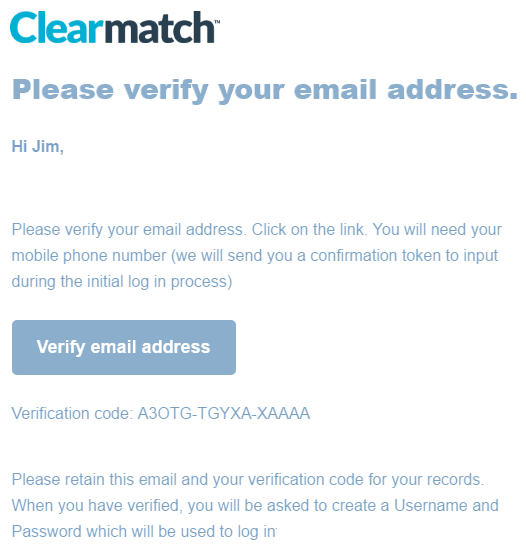Click the "Click on the link." sentence
526x552 pixels.
[309, 230]
